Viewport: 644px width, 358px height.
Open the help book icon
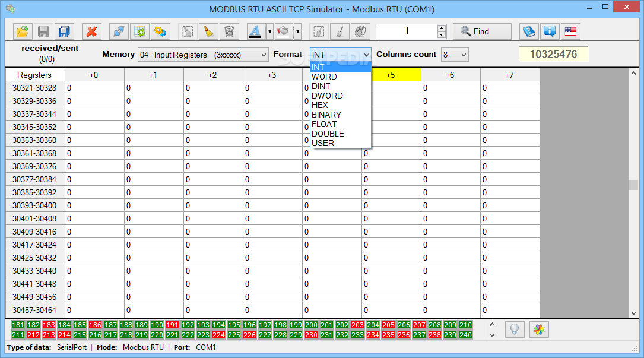tap(529, 31)
